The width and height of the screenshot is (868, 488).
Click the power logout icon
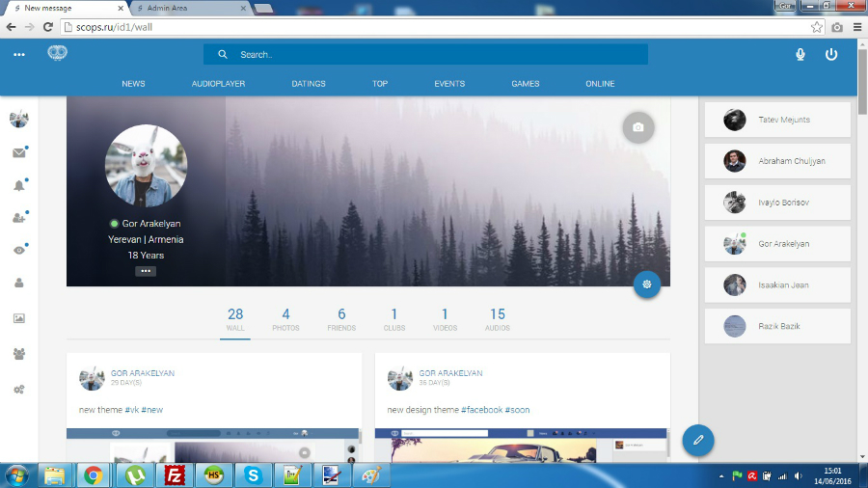point(831,55)
